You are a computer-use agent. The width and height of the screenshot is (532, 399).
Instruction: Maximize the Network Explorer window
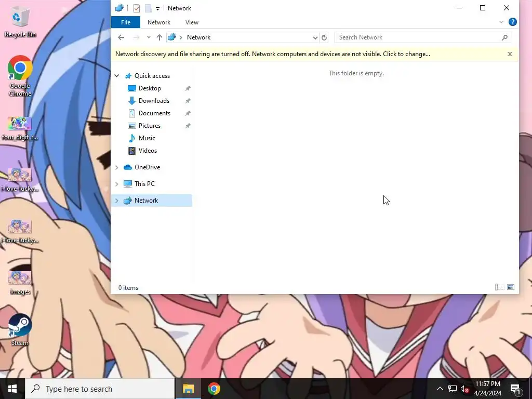[x=483, y=8]
